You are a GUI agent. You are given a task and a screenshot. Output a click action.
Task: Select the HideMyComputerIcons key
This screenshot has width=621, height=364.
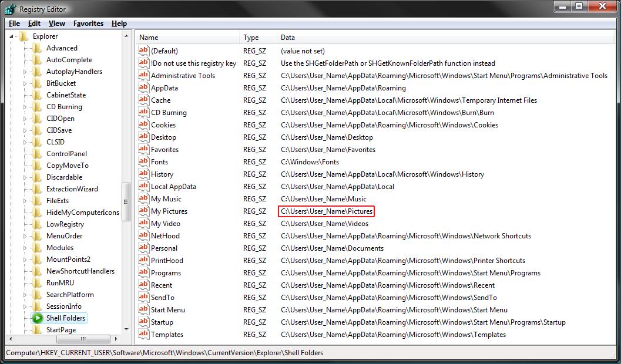[x=83, y=213]
